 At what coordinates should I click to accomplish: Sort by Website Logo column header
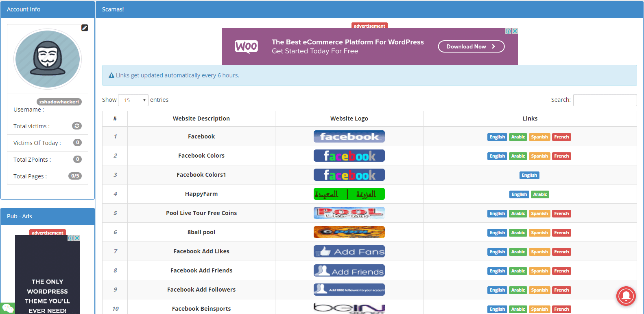(349, 119)
